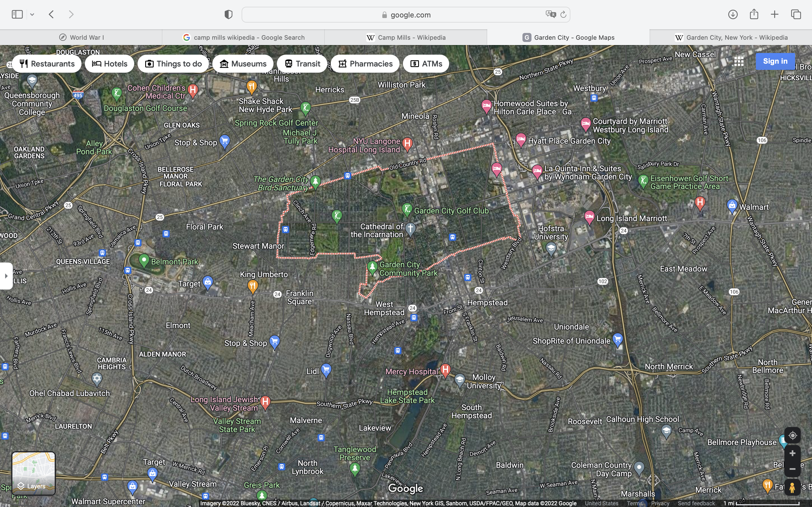The height and width of the screenshot is (507, 812).
Task: Reload the page in address bar
Action: click(x=563, y=14)
